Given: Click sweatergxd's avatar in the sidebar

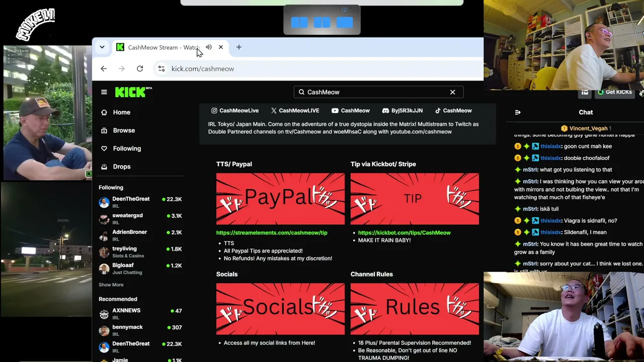Looking at the screenshot, I should (x=104, y=219).
